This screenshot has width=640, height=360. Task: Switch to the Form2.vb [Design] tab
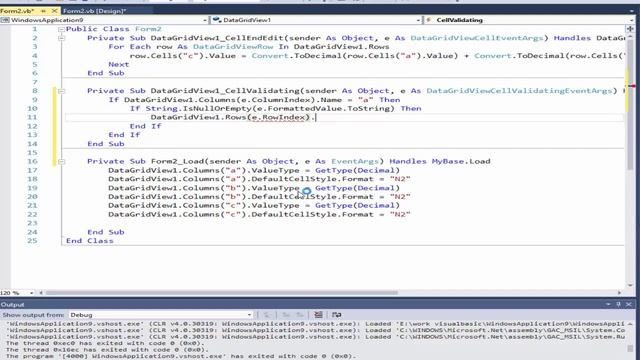[95, 11]
